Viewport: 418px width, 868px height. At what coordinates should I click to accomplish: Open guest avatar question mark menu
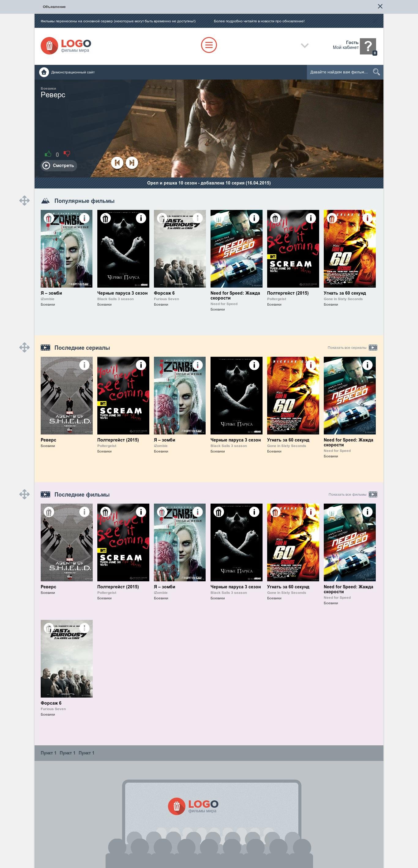tap(368, 46)
